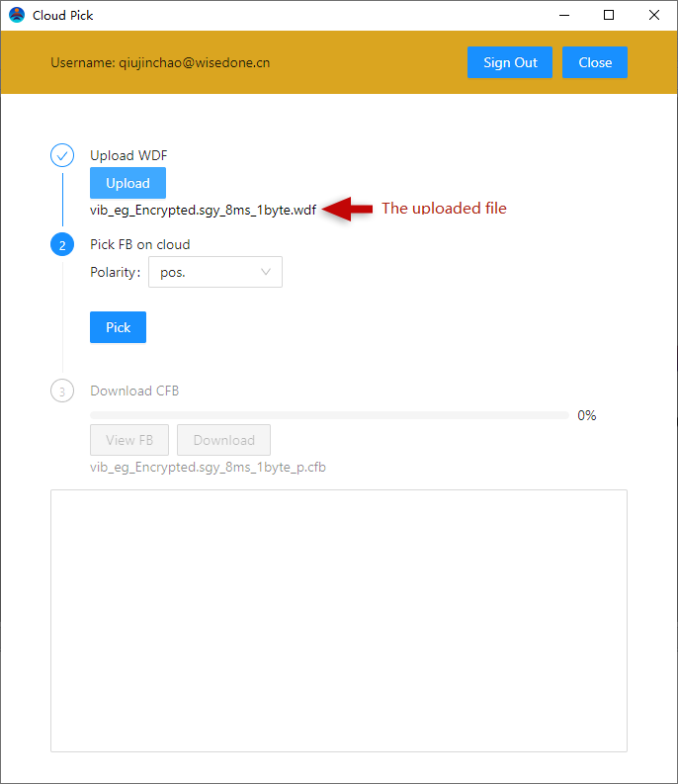
Task: Select the uploaded vib_eg_Encrypted.sgy_8ms_1byte.wdf filename
Action: pyautogui.click(x=203, y=210)
